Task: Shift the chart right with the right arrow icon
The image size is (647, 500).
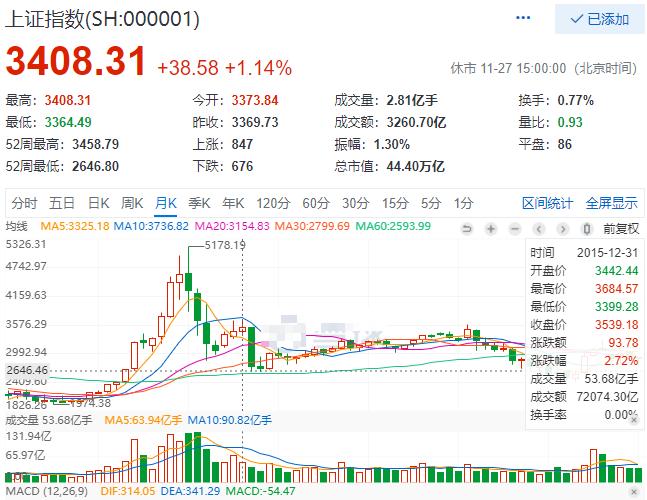Action: pyautogui.click(x=563, y=229)
